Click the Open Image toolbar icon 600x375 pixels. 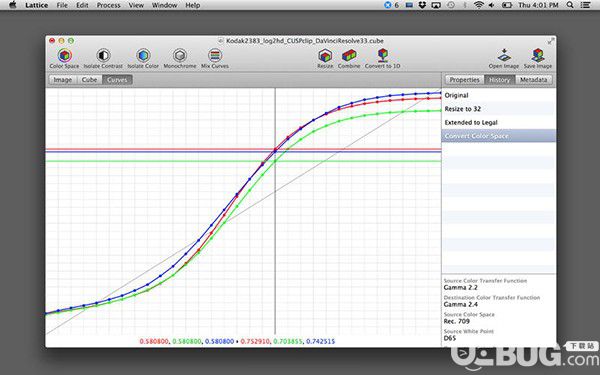(x=504, y=59)
